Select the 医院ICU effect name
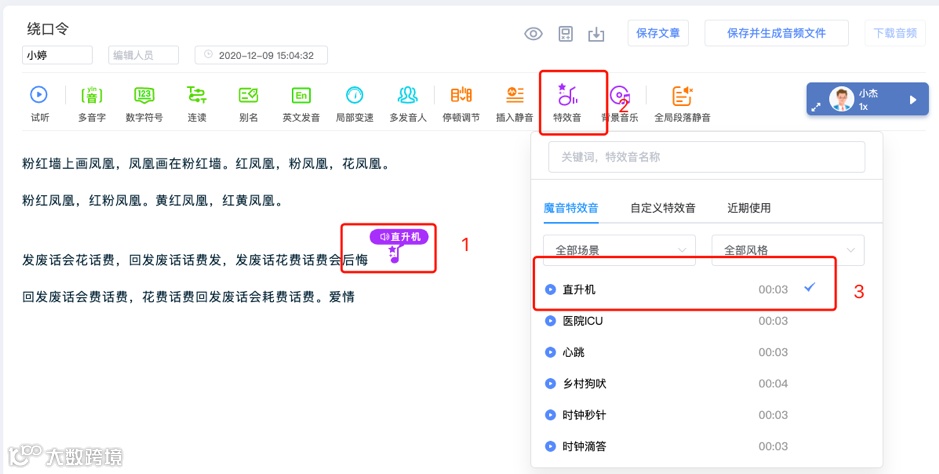 [583, 321]
